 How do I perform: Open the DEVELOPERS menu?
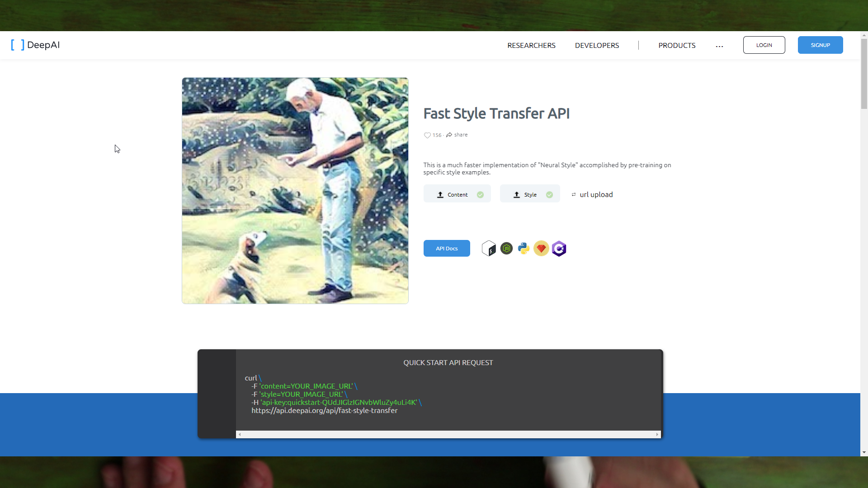point(597,45)
